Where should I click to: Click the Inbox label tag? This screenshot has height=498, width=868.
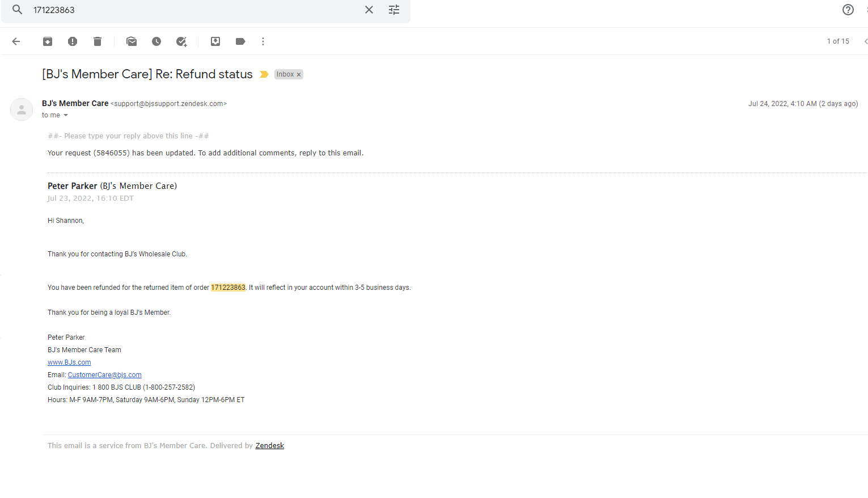285,74
